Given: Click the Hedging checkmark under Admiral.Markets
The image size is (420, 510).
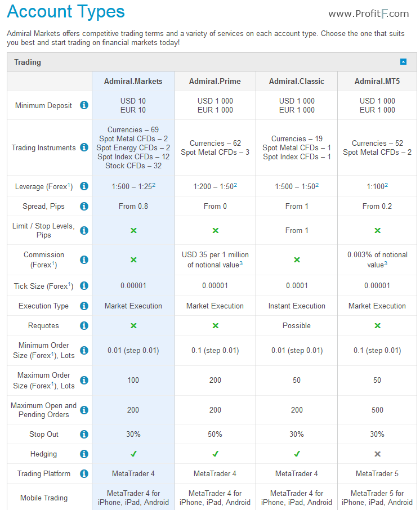Looking at the screenshot, I should pyautogui.click(x=133, y=454).
